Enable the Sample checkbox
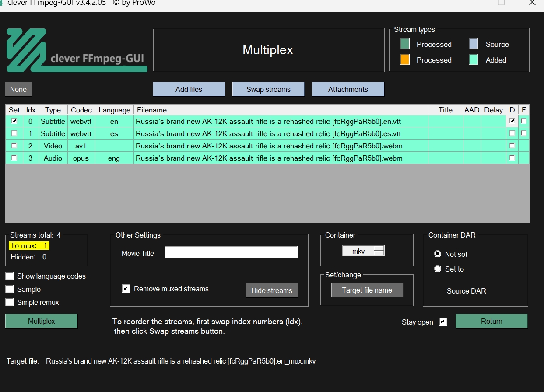The image size is (544, 392). pos(10,289)
